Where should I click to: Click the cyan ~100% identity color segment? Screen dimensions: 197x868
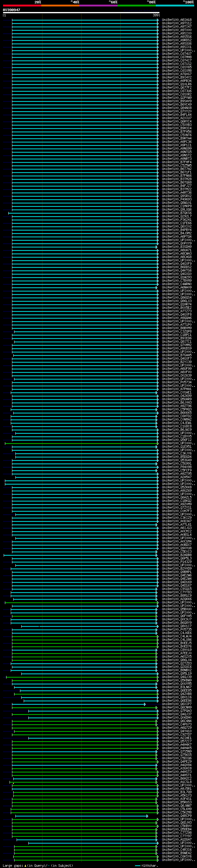click(x=175, y=6)
